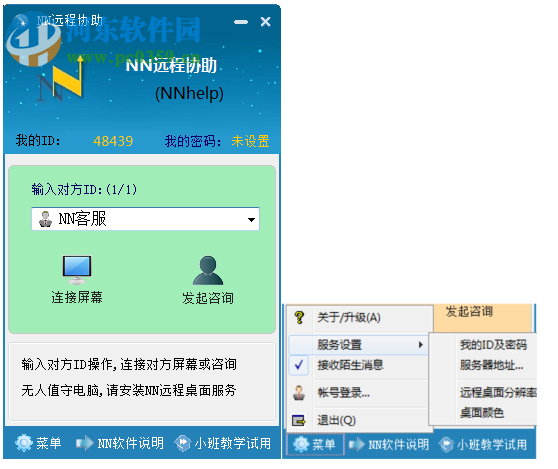
Task: Select 关于/升级(A) menu entry
Action: (360, 317)
